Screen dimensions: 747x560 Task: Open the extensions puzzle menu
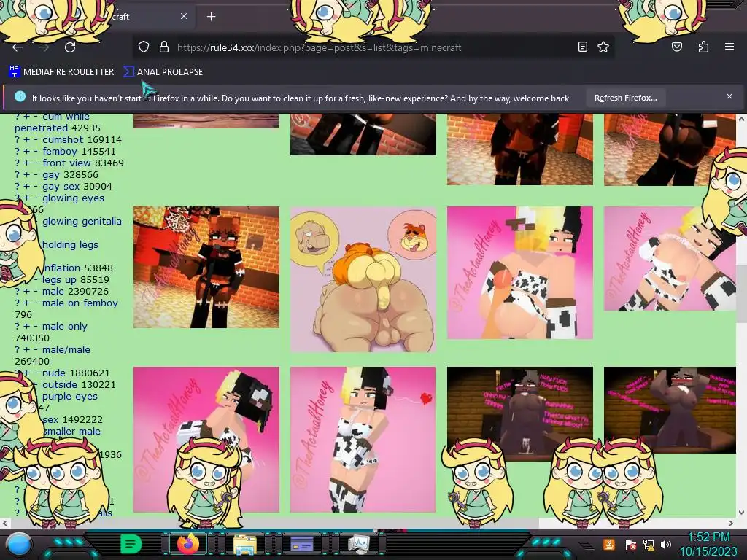pyautogui.click(x=703, y=47)
